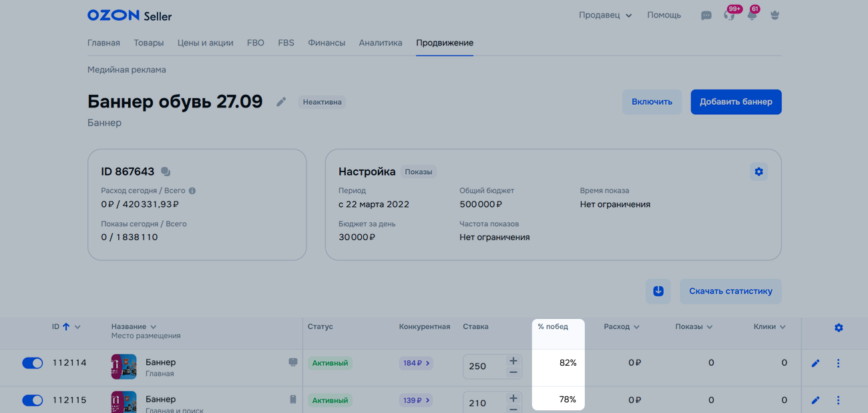
Task: Open the chat messages icon
Action: [706, 15]
